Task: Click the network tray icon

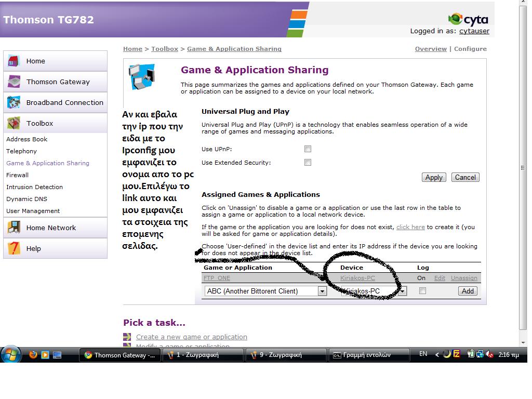Action: (x=480, y=354)
